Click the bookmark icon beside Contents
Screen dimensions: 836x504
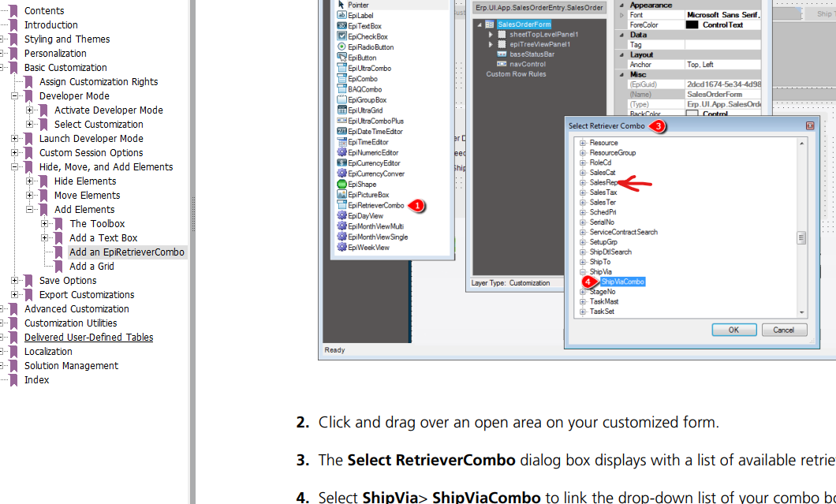[x=13, y=11]
